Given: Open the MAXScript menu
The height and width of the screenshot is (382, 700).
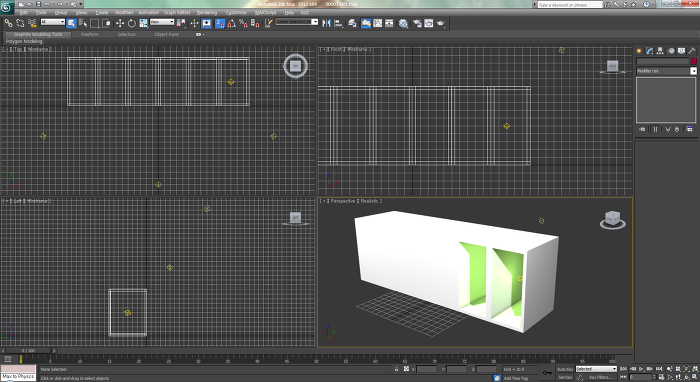Looking at the screenshot, I should click(266, 12).
